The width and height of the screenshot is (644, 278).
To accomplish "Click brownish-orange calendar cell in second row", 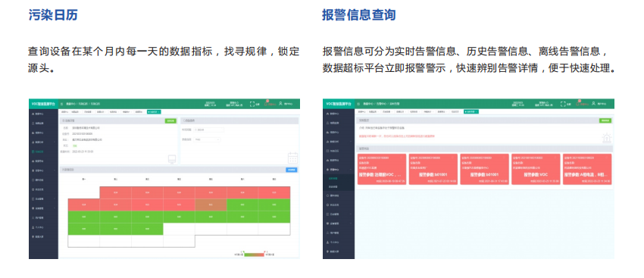I will (211, 205).
